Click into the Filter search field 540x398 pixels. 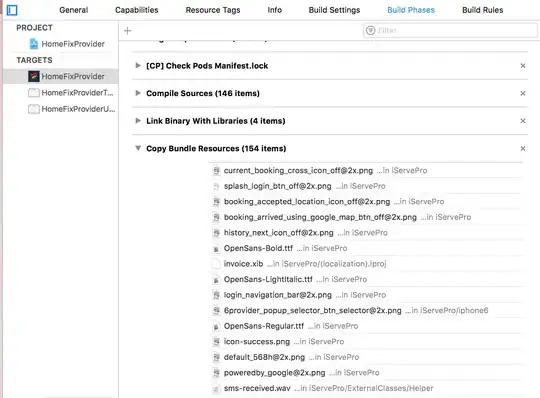[x=450, y=30]
